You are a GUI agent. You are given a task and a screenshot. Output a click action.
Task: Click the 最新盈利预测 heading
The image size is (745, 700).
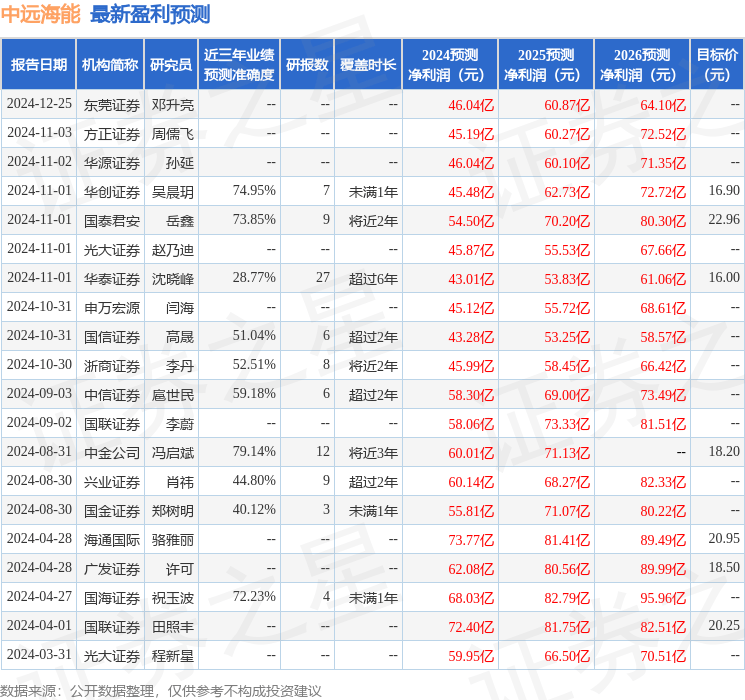[150, 14]
